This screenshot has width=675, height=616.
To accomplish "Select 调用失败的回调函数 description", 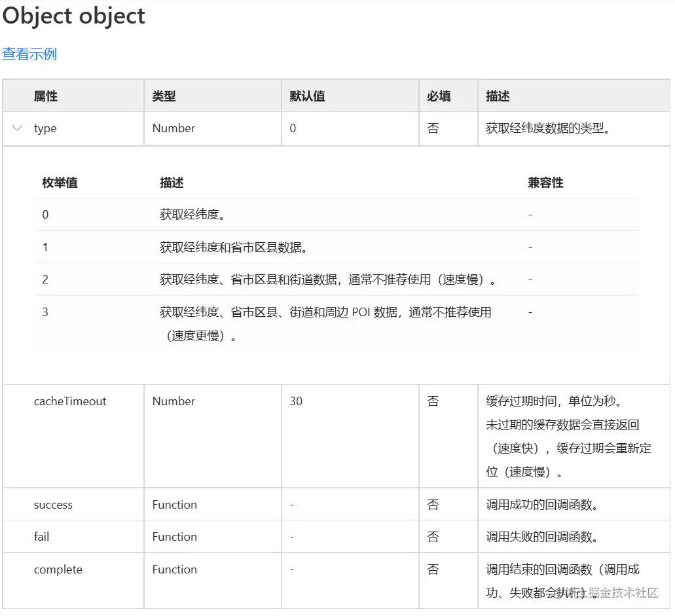I will click(542, 537).
